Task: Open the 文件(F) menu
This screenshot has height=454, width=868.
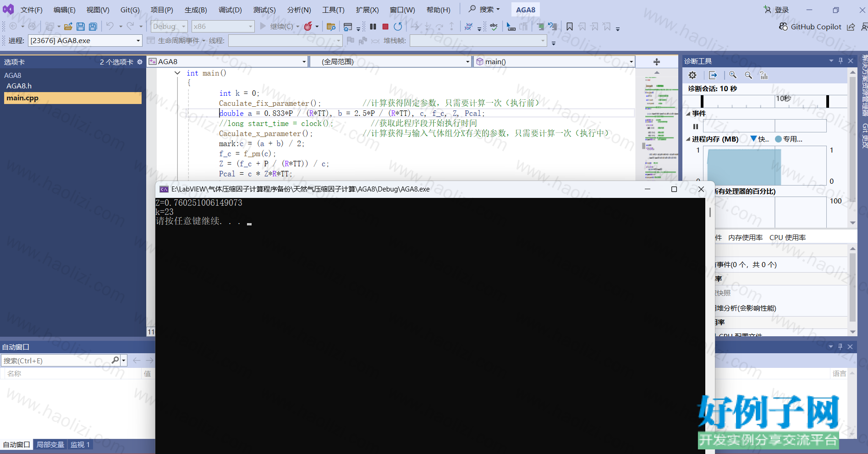Action: click(x=32, y=10)
